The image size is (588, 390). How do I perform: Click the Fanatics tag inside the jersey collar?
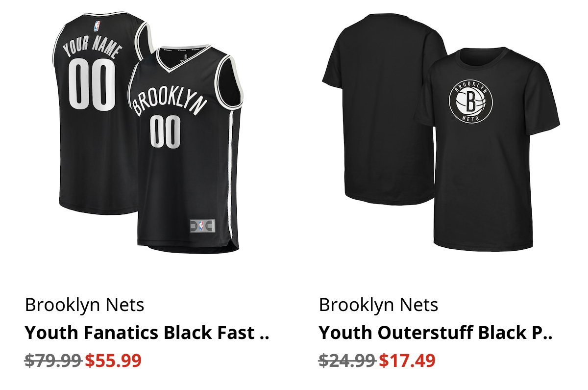pos(182,50)
